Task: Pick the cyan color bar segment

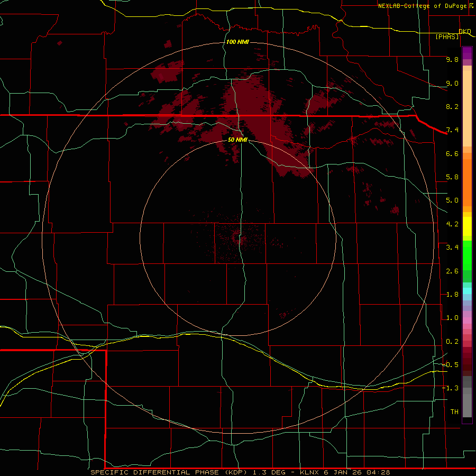Action: click(467, 291)
